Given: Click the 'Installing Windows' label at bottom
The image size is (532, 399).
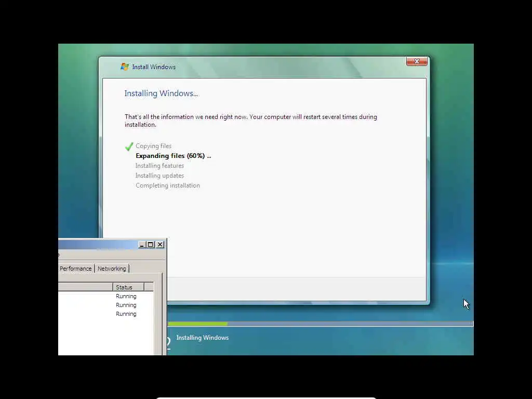Looking at the screenshot, I should [x=203, y=338].
